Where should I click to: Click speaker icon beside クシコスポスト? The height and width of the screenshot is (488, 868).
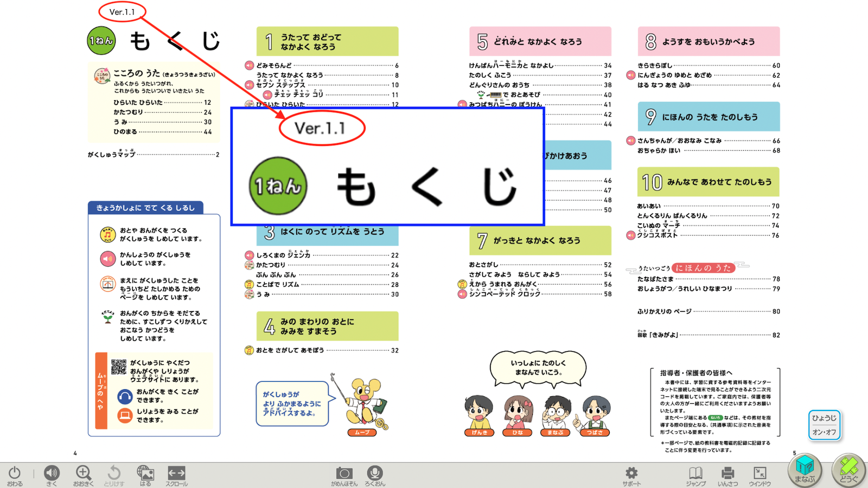pyautogui.click(x=631, y=235)
